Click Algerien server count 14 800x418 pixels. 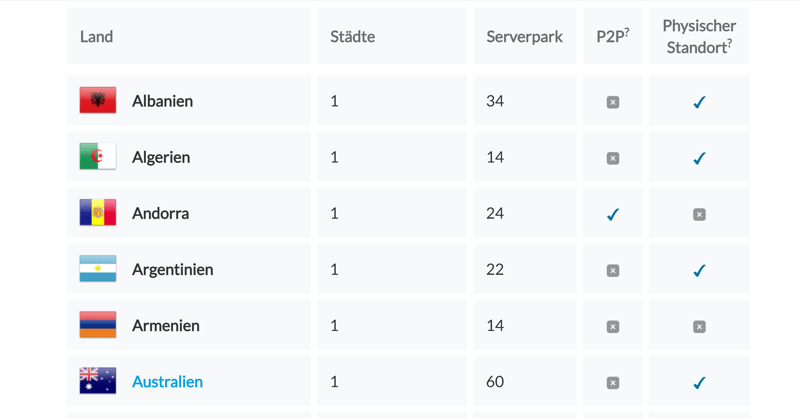tap(495, 157)
